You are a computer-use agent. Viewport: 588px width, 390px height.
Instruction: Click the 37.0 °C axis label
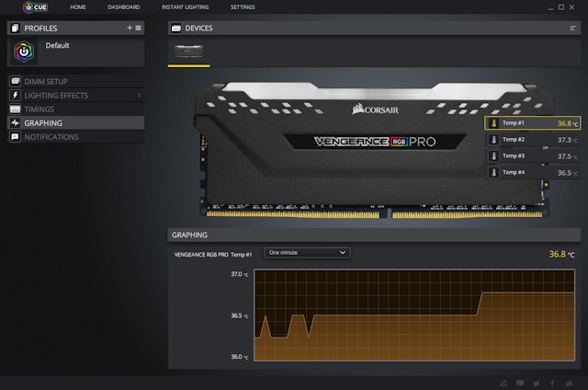pyautogui.click(x=239, y=274)
